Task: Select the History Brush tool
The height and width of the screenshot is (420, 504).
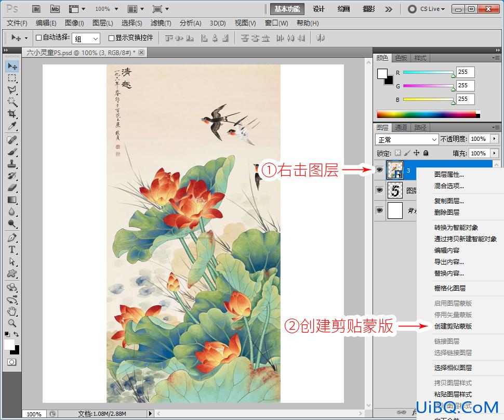Action: point(12,176)
